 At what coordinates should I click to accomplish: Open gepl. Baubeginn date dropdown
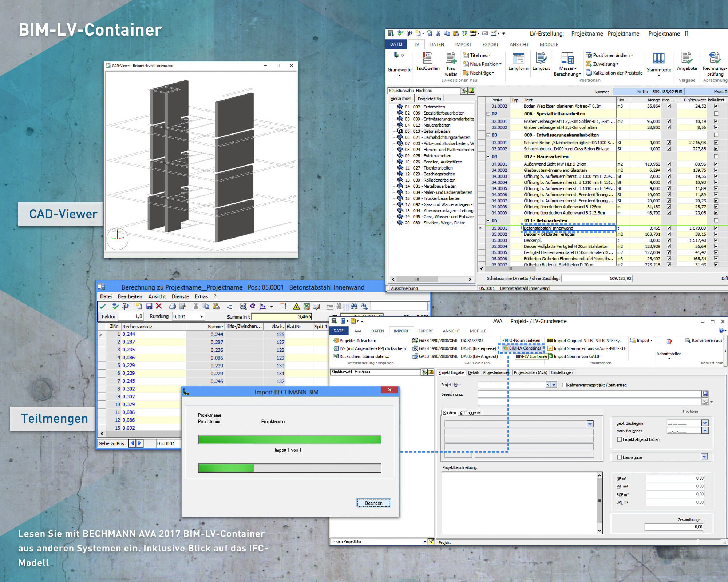click(705, 423)
